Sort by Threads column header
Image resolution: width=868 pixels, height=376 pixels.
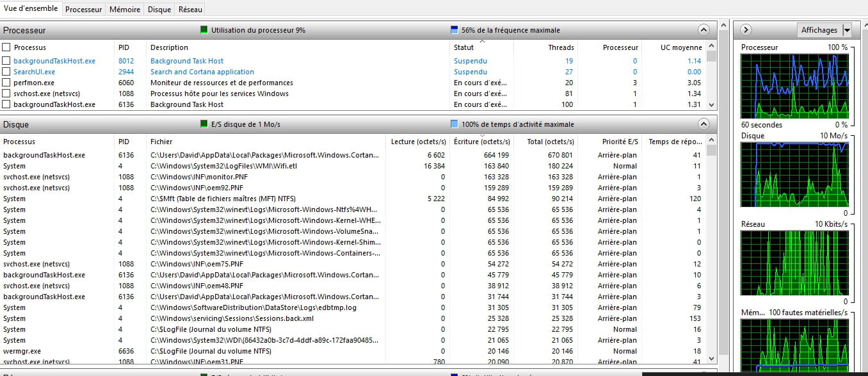click(545, 47)
